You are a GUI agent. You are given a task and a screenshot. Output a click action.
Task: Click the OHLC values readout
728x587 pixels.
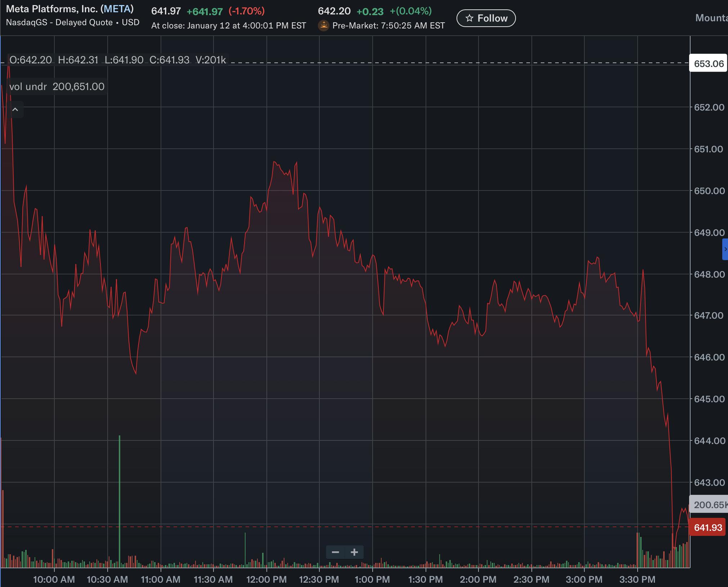tap(117, 60)
